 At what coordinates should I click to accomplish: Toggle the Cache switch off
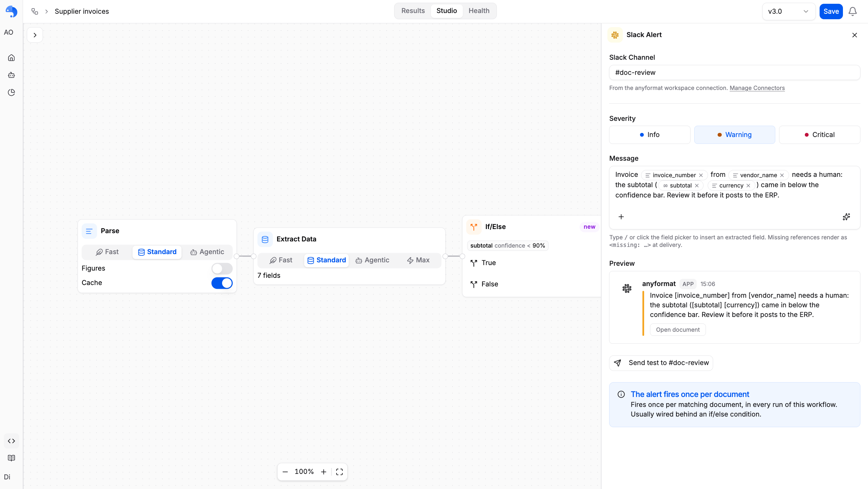click(x=222, y=283)
